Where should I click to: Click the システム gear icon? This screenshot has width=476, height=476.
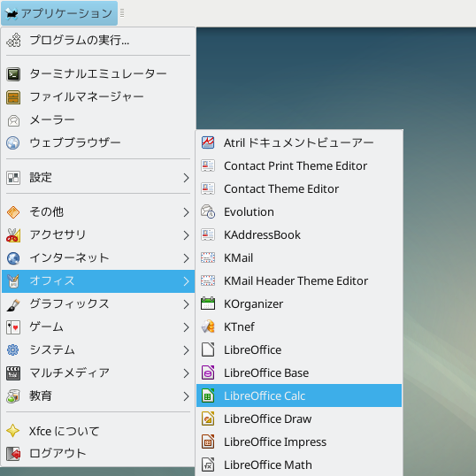point(13,350)
